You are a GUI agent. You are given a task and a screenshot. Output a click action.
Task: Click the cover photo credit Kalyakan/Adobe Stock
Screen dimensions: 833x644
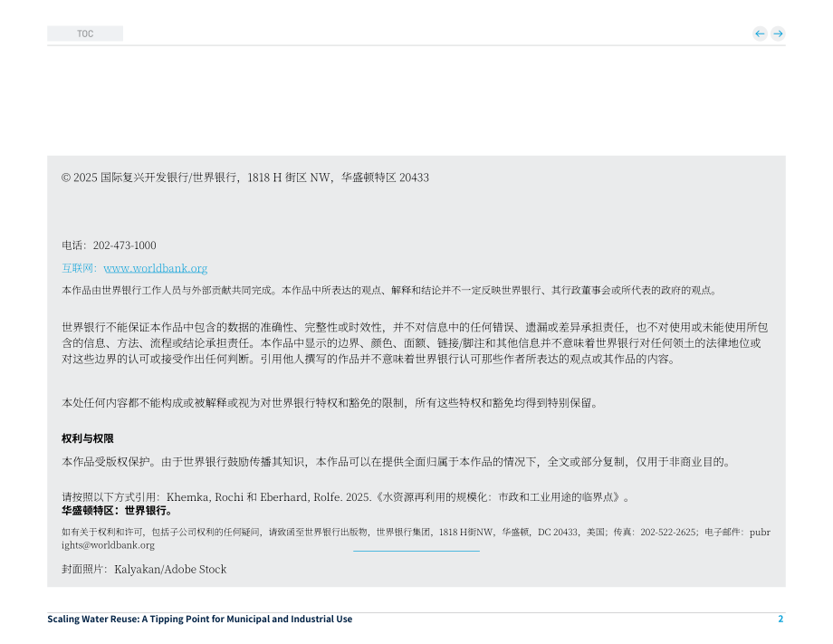(170, 570)
